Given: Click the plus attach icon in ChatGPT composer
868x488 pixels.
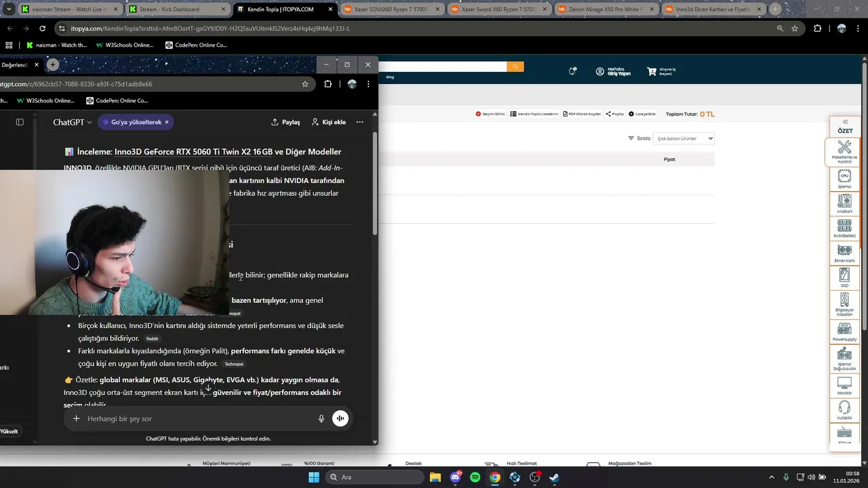Looking at the screenshot, I should [x=77, y=419].
